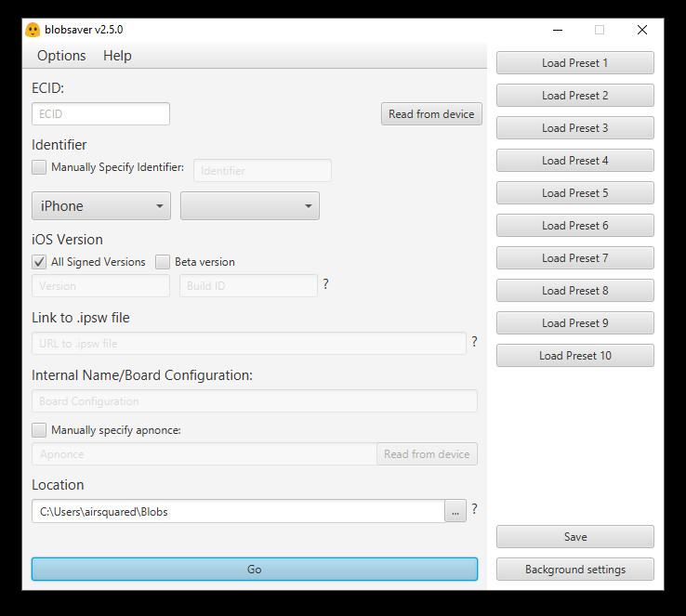This screenshot has height=616, width=686.
Task: Enable Manually Specify Identifier checkbox
Action: tap(39, 167)
